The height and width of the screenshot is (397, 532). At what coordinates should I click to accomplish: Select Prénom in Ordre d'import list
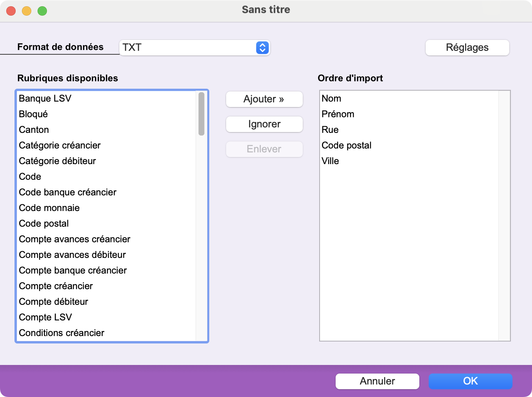(409, 114)
